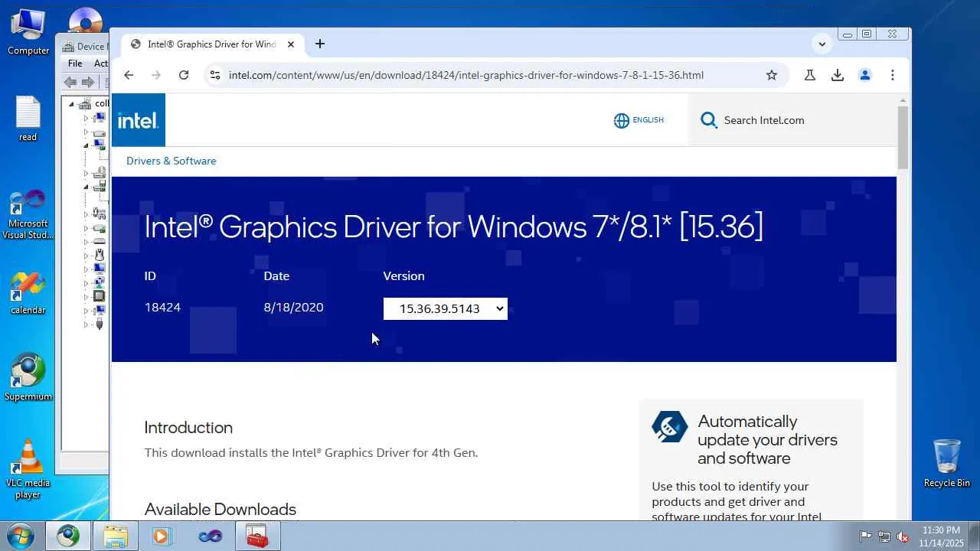Open the browser three-dot menu
Image resolution: width=980 pixels, height=551 pixels.
[x=893, y=75]
